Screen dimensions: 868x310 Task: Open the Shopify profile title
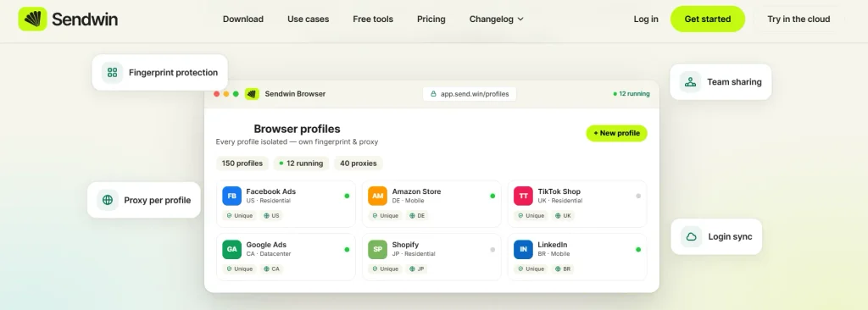pyautogui.click(x=405, y=245)
